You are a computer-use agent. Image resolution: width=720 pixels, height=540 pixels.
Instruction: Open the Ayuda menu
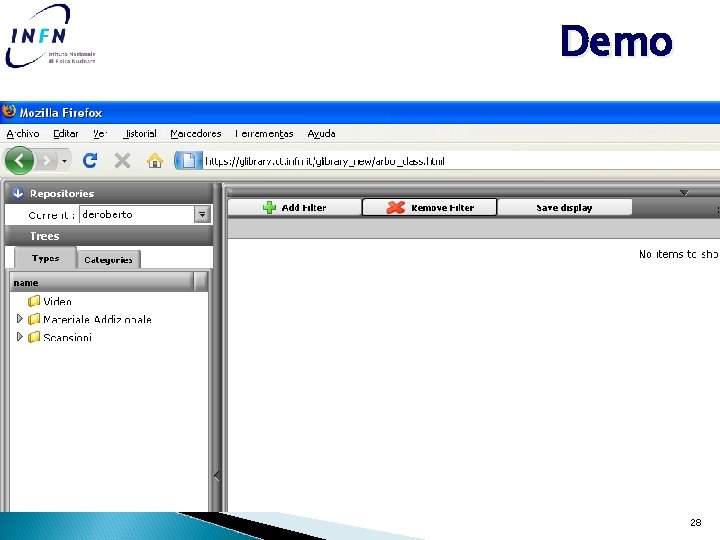(321, 134)
